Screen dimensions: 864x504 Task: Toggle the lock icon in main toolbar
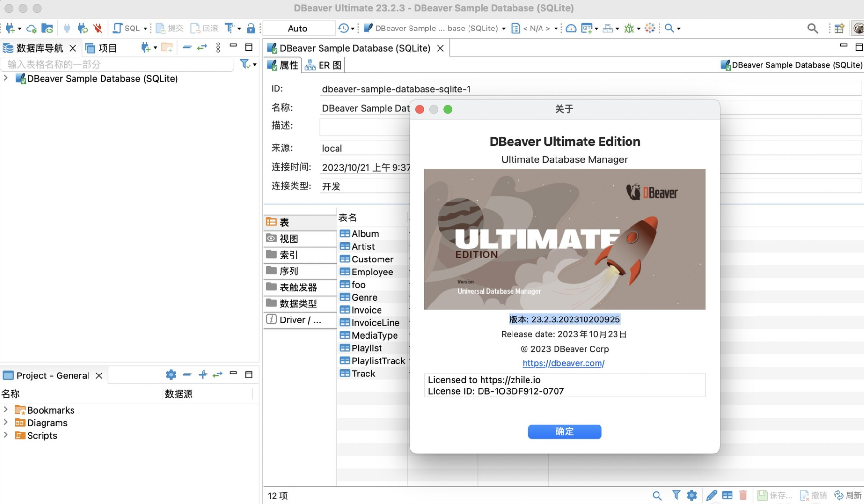[x=250, y=28]
